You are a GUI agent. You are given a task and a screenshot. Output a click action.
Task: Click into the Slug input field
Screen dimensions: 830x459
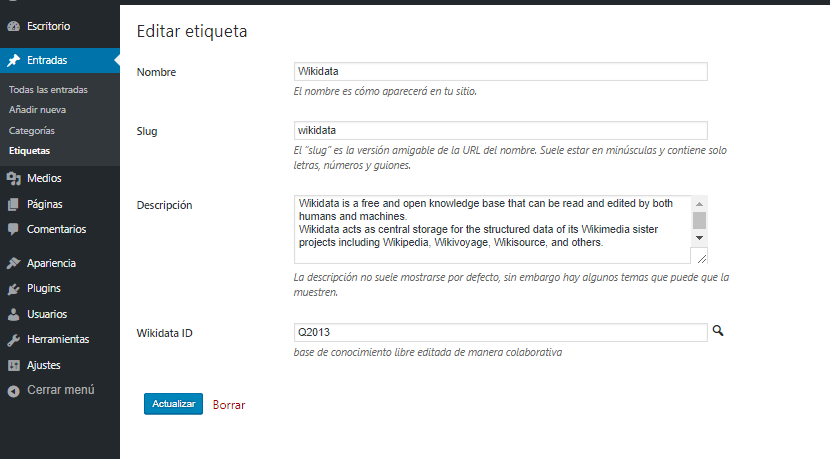(501, 130)
